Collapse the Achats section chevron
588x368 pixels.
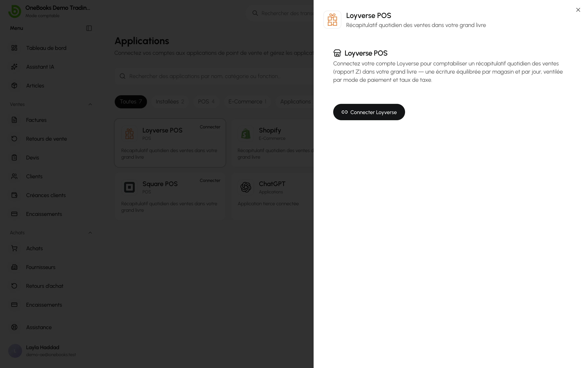[x=90, y=233]
